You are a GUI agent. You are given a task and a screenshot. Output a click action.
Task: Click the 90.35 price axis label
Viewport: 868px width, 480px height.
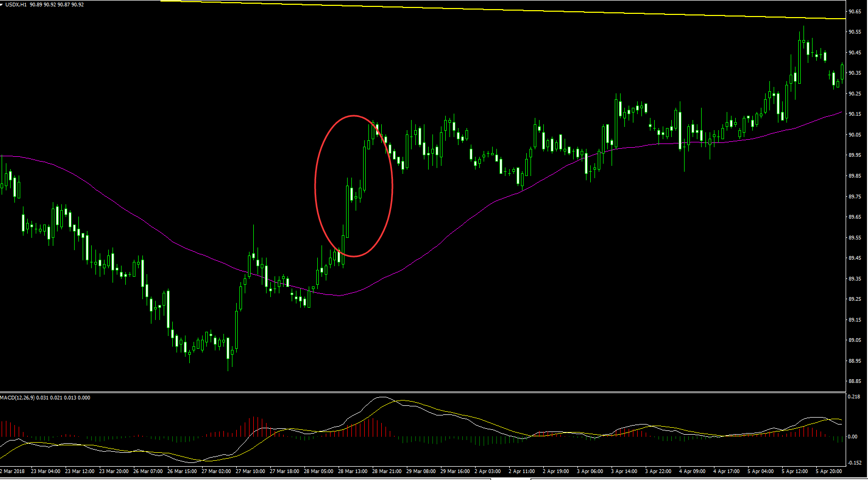[x=855, y=73]
